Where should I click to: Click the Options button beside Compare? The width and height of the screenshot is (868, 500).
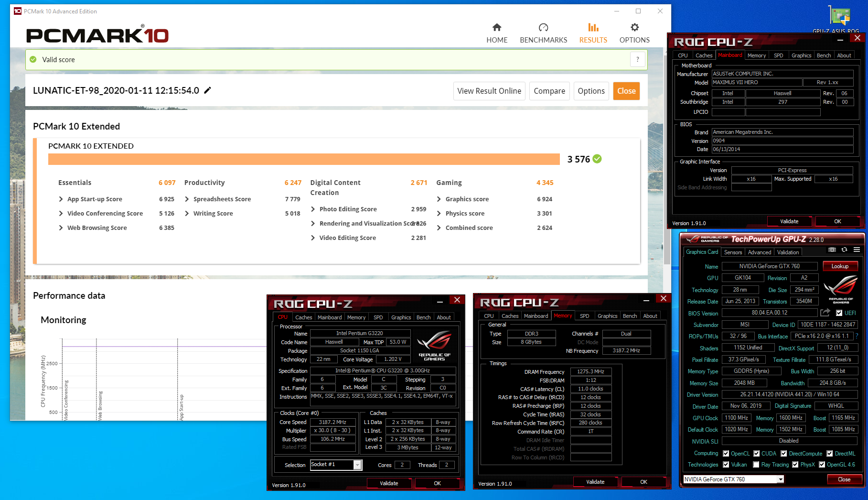[591, 91]
